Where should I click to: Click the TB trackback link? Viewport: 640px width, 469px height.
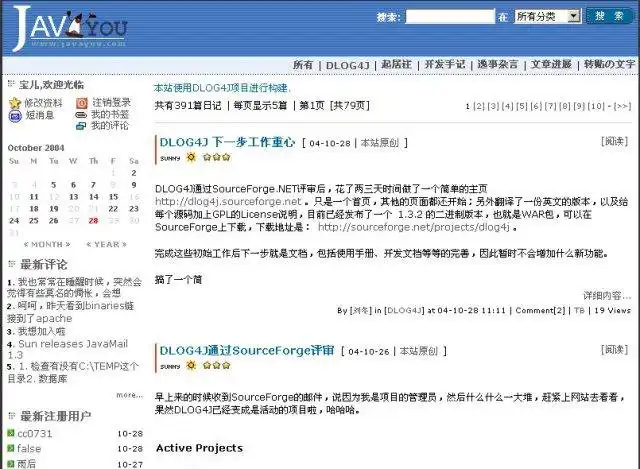pyautogui.click(x=579, y=311)
